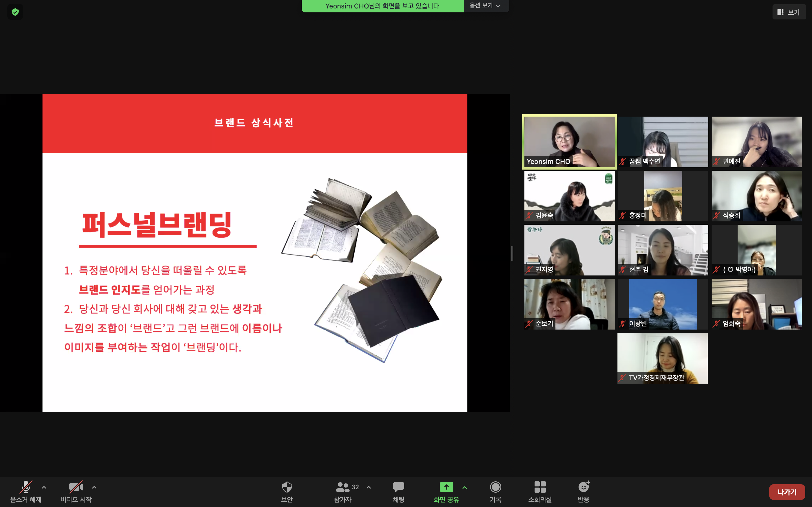
Task: Unmute microphone with 음소거 해제
Action: click(x=26, y=487)
